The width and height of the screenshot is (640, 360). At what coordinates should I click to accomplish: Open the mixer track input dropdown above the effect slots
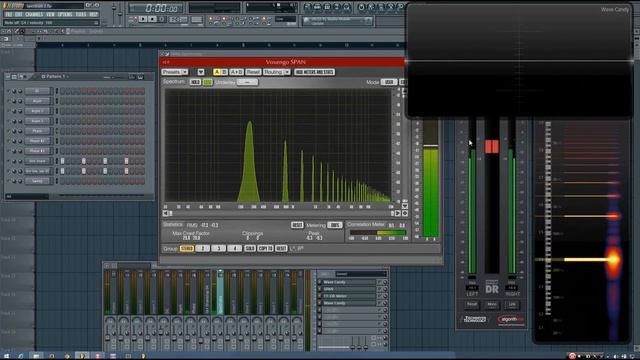coord(360,274)
